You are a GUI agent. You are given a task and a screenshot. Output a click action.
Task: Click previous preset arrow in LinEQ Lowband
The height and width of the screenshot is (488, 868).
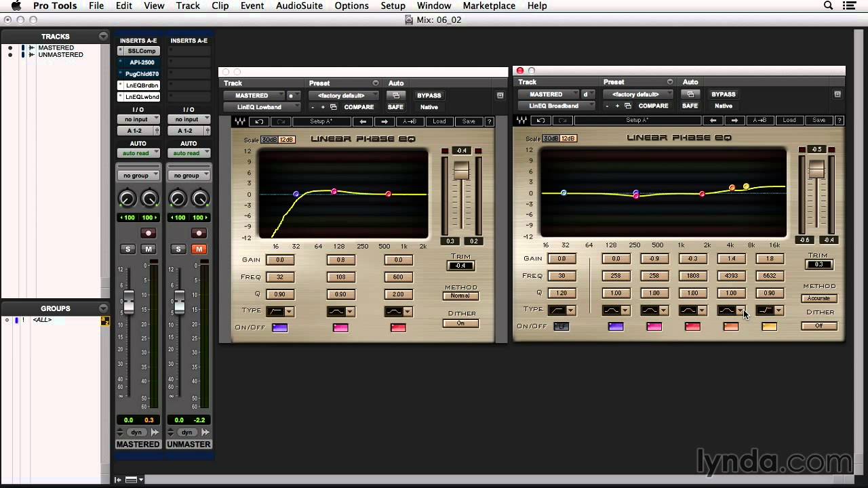[363, 122]
